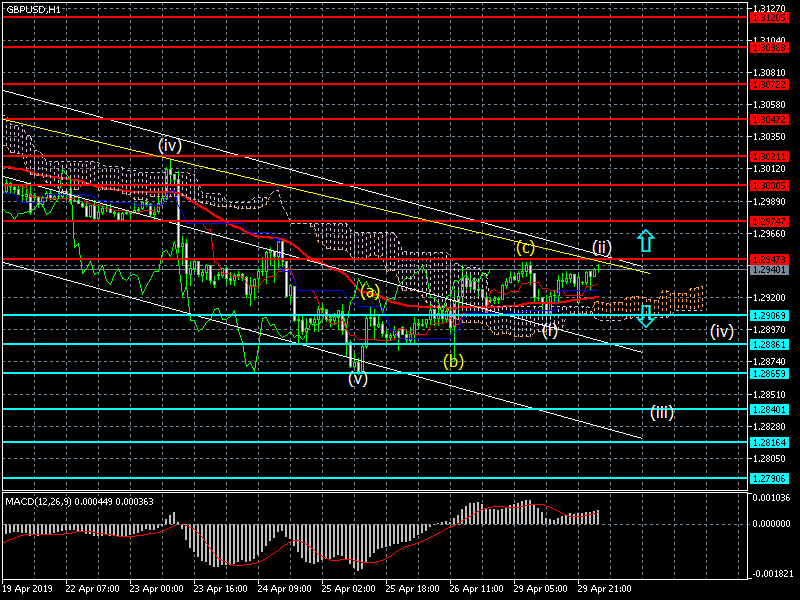Click the 24 Apr 09:00 time label
The width and height of the screenshot is (800, 600).
(285, 589)
